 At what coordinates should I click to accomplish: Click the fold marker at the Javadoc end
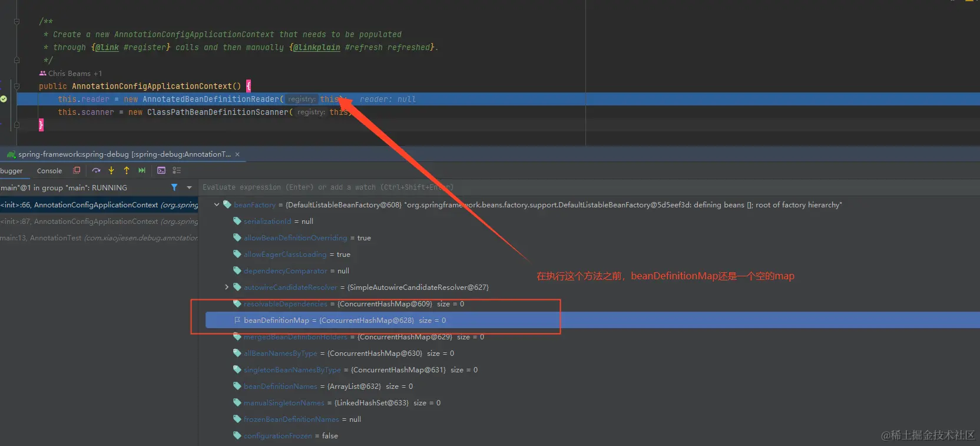pyautogui.click(x=16, y=60)
